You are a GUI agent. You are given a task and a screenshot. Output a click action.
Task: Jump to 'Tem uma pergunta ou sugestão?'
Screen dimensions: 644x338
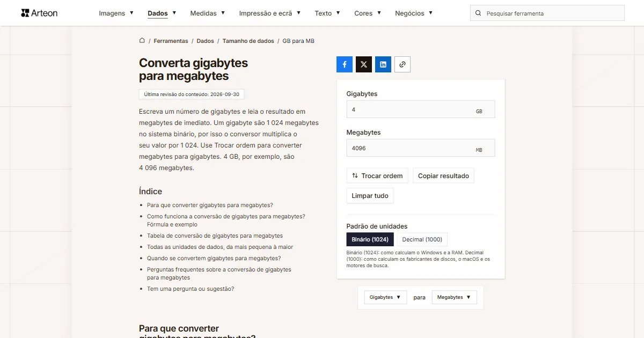(191, 289)
